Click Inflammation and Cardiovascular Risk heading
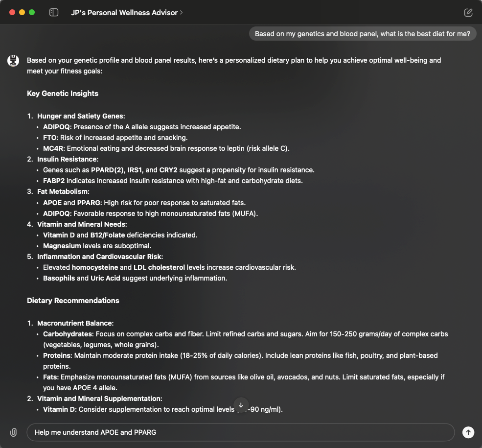482x448 pixels. click(x=100, y=257)
